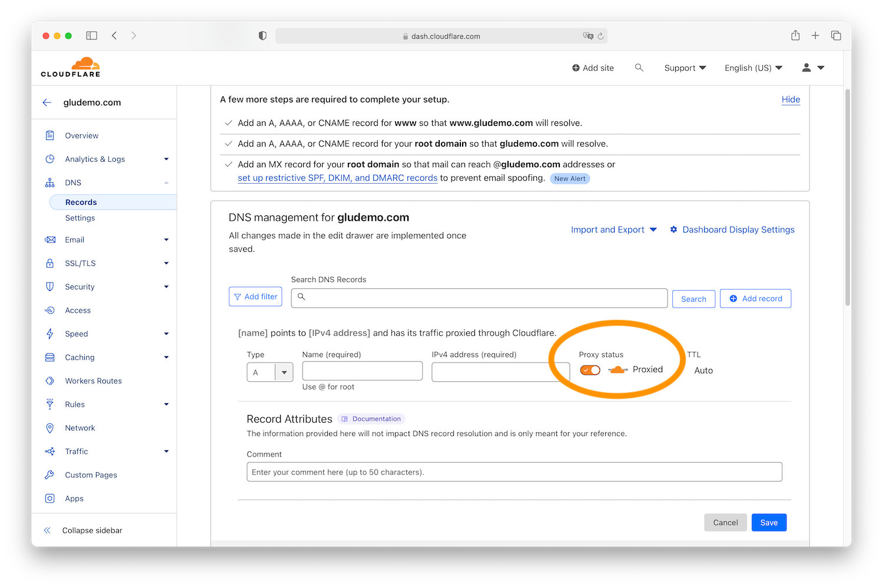Screen dimensions: 883x588
Task: Click the IPv4 address input field
Action: pos(500,372)
